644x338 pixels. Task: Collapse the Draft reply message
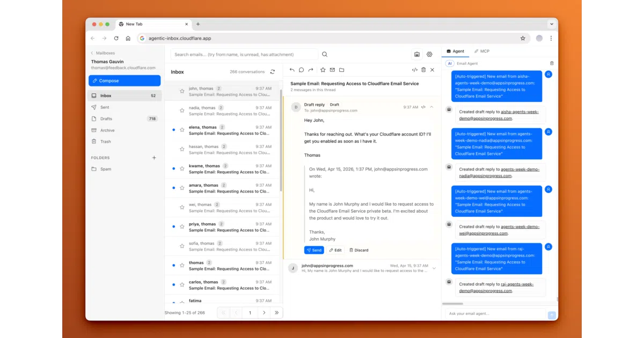[431, 107]
